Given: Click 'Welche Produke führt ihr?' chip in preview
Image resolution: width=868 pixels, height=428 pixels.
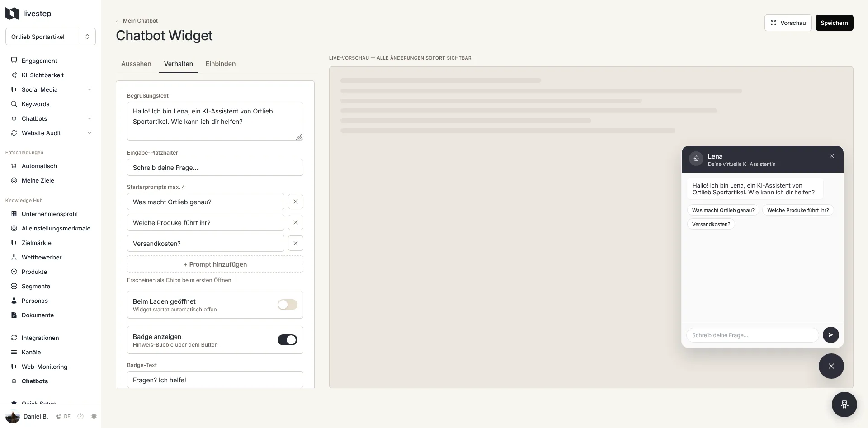Looking at the screenshot, I should click(798, 210).
